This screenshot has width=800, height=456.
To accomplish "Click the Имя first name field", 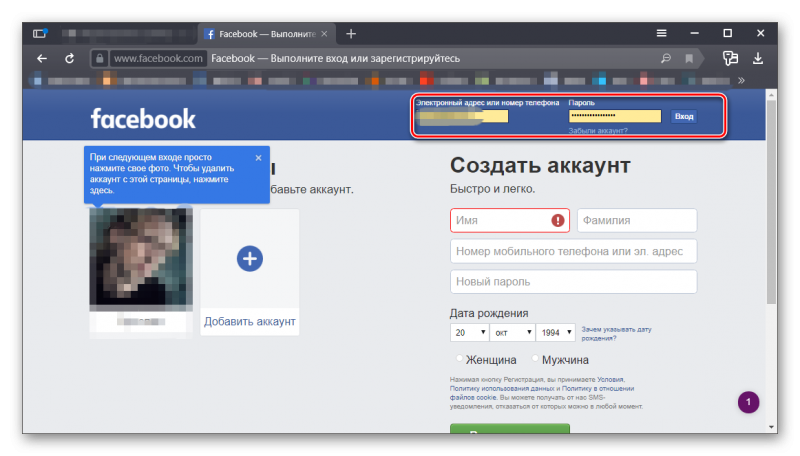I will coord(510,220).
